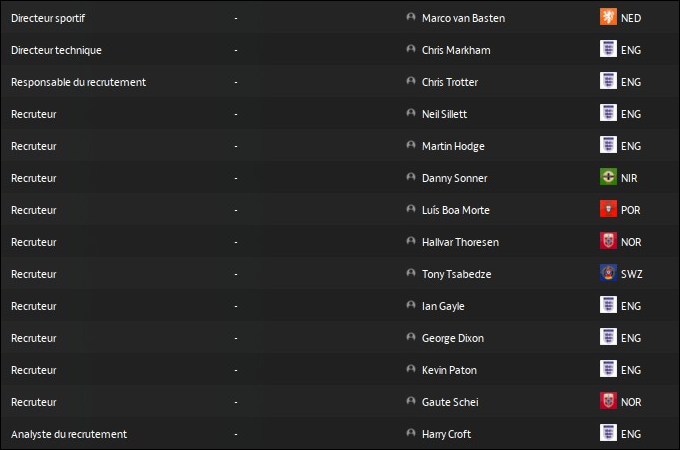The height and width of the screenshot is (450, 680).
Task: Click the Norway flag for Hallvar Thoresen
Action: (607, 242)
